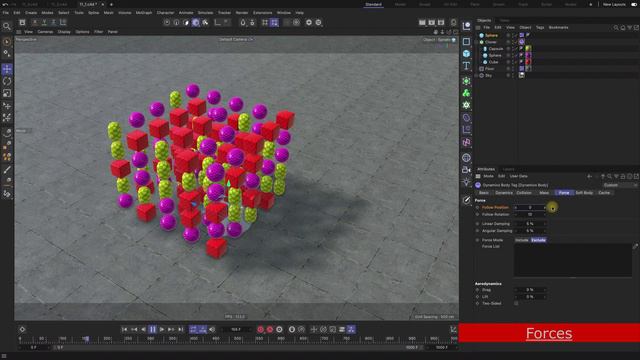Open the gear-shaped generator palette icon
Screen dimensions: 640x360
coord(467,105)
